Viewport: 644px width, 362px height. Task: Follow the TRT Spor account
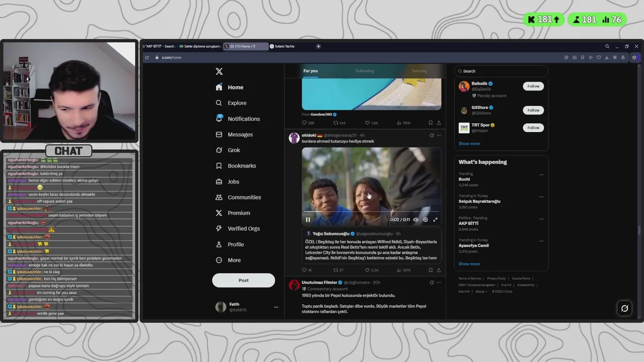[x=533, y=128]
